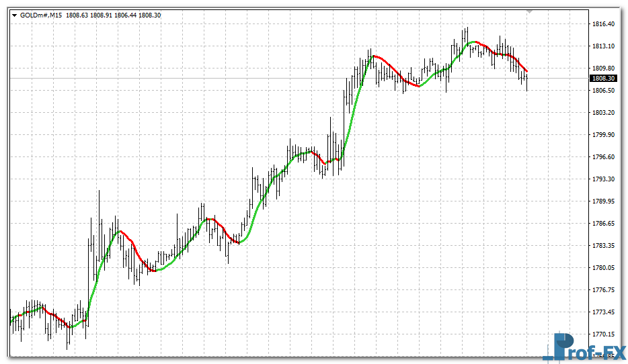Click the 1803.20 price scale label
Viewport: 628px width, 364px height.
click(602, 113)
